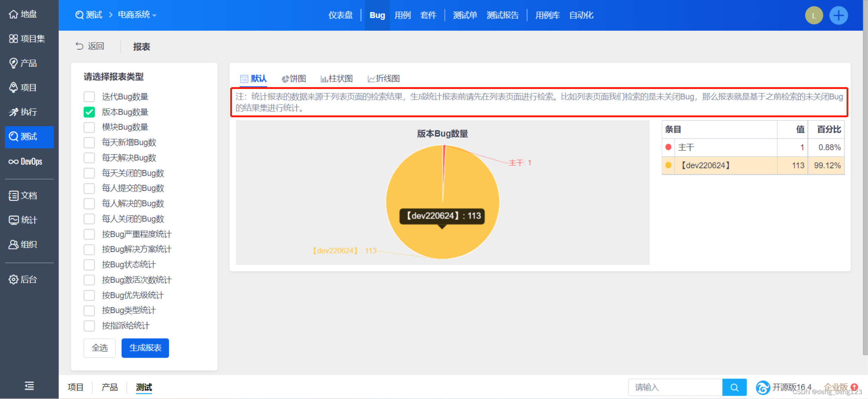Check 每天新增Bug数 checkbox

click(89, 143)
